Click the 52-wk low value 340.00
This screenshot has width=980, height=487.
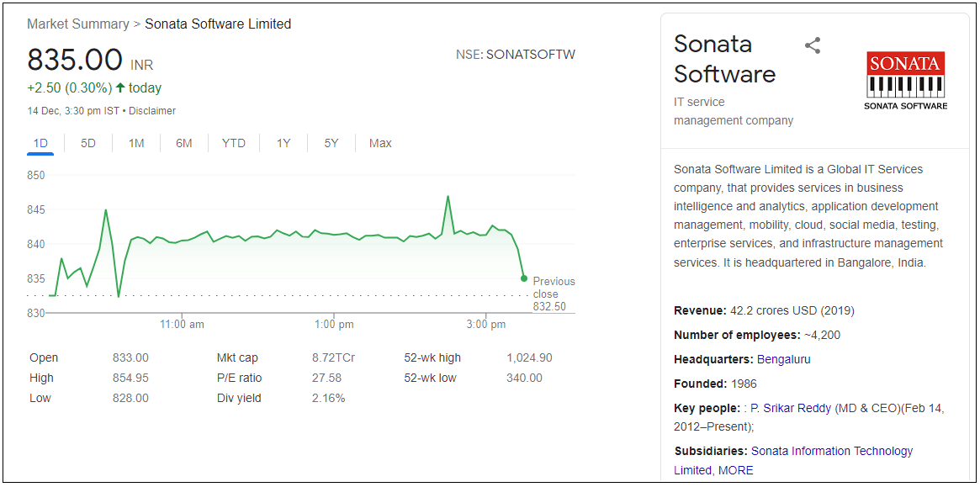(x=524, y=378)
